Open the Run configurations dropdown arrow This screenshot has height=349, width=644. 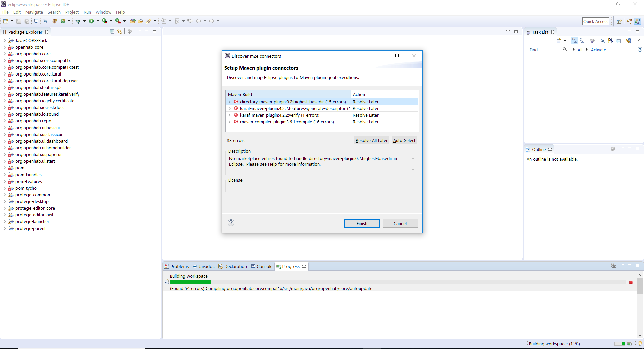(x=98, y=21)
